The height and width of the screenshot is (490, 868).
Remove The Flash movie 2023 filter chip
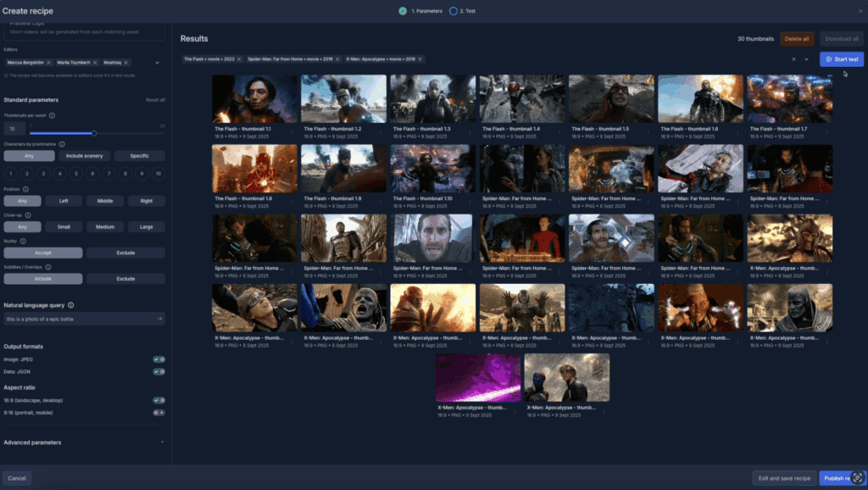point(239,59)
